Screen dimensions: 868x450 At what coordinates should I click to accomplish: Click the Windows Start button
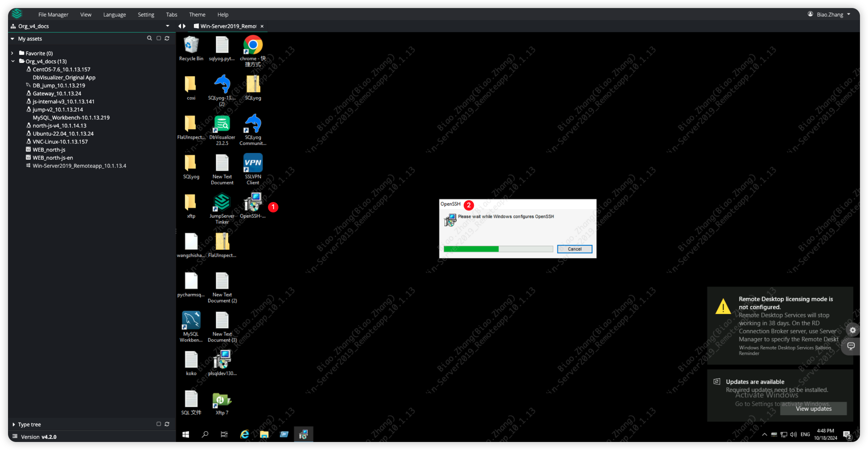click(185, 434)
